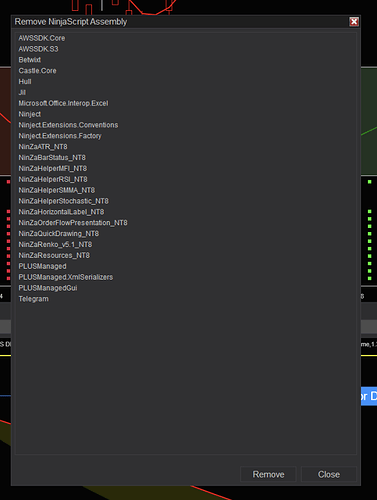Select Microsoft.Office.Interop.Excel entry
Viewport: 377px width, 500px height.
[63, 103]
